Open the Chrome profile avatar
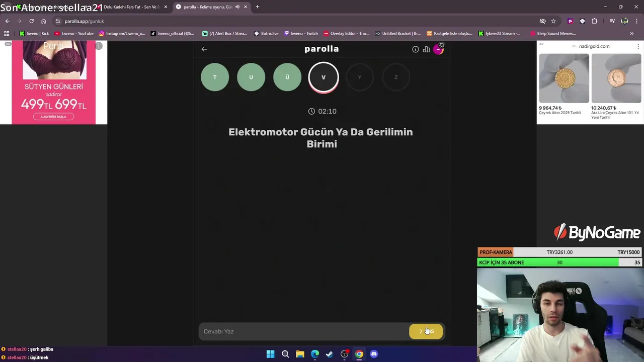Screen dimensions: 644x362 click(624, 21)
